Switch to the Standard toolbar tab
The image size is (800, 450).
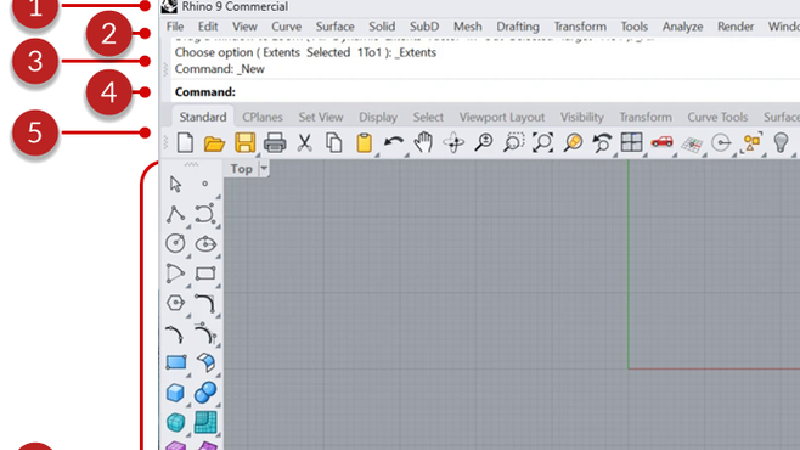click(x=203, y=117)
